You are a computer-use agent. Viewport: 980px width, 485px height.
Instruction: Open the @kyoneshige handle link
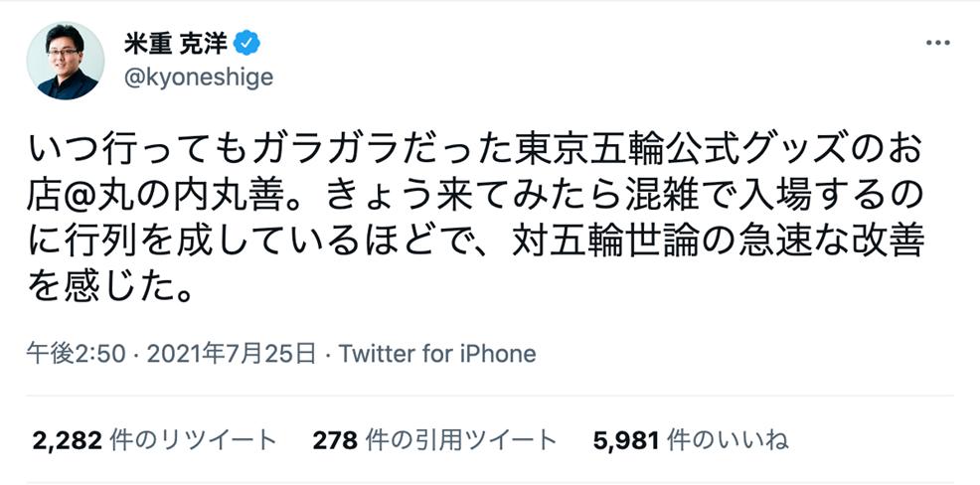(197, 78)
